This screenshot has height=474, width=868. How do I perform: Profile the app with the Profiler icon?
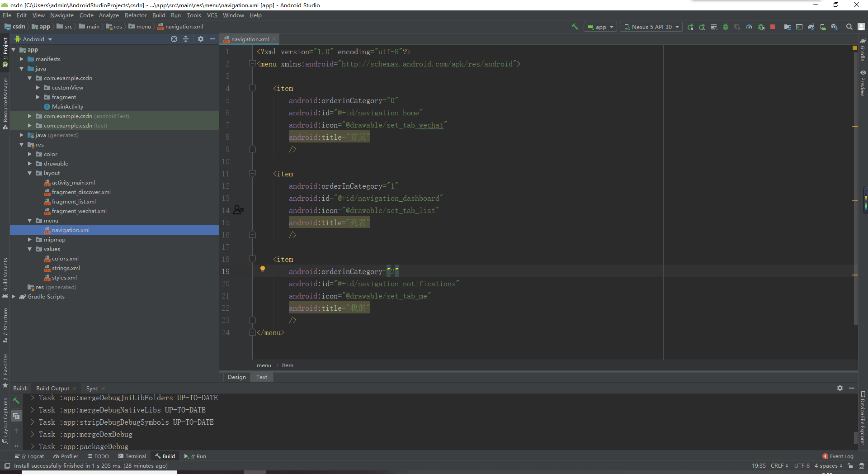[x=749, y=27]
